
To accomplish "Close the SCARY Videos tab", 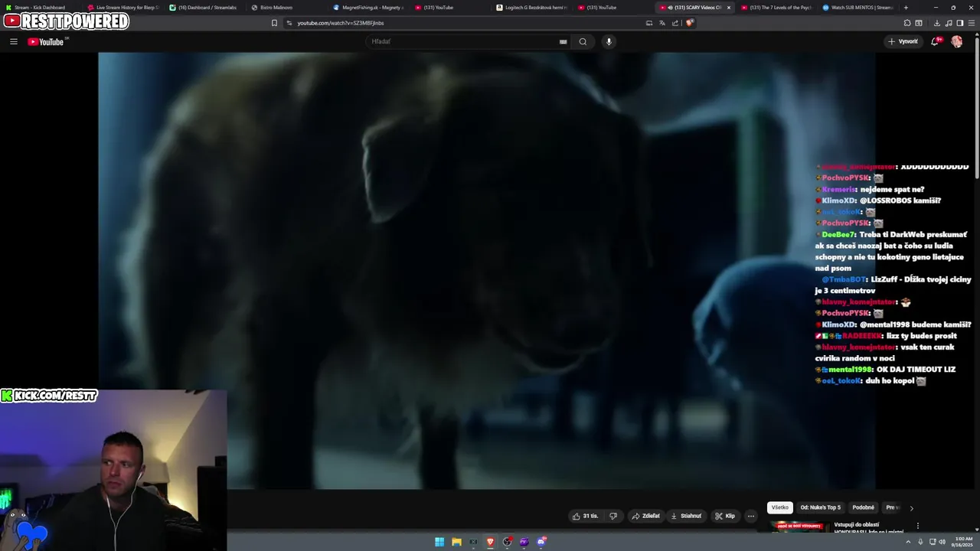I will (729, 8).
